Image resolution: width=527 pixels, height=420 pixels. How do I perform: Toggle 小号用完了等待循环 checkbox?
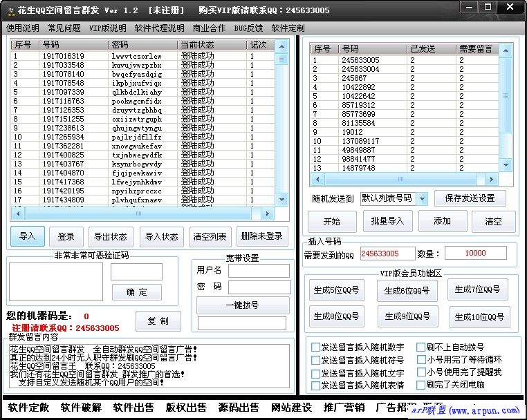coord(421,360)
